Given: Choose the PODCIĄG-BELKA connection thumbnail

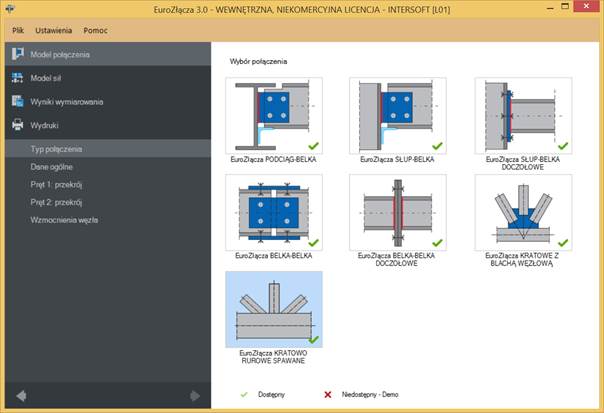Looking at the screenshot, I should pos(274,116).
